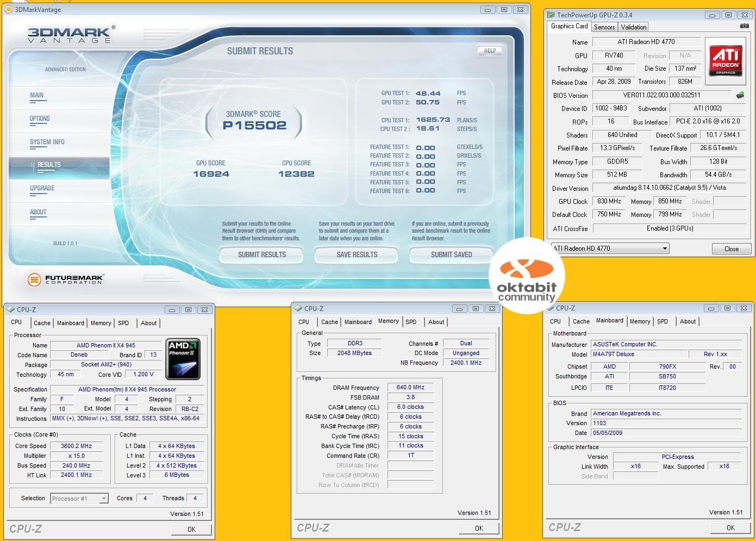756x541 pixels.
Task: Click the 3DMarkVantage title bar icon
Action: point(8,9)
